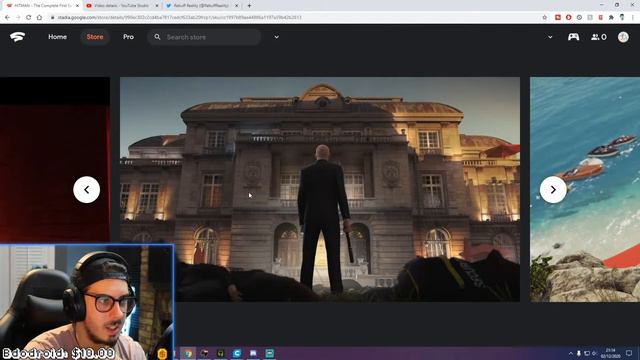Open the Stadia profile avatar
The width and height of the screenshot is (640, 360).
(x=623, y=37)
